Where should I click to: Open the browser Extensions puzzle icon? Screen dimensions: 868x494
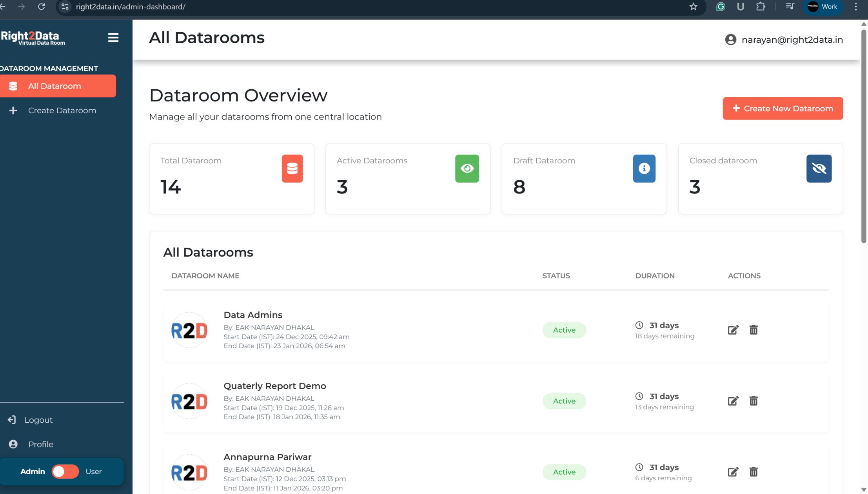click(x=760, y=7)
